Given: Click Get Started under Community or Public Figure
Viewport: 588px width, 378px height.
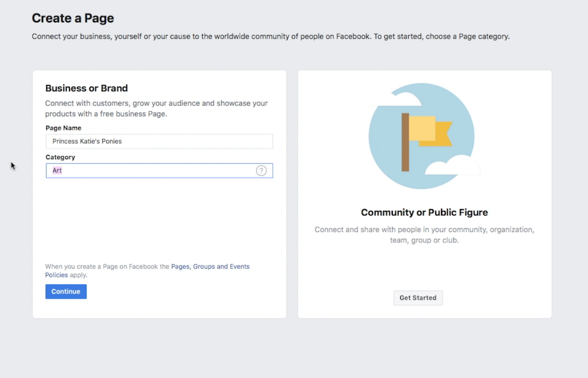Looking at the screenshot, I should (418, 298).
